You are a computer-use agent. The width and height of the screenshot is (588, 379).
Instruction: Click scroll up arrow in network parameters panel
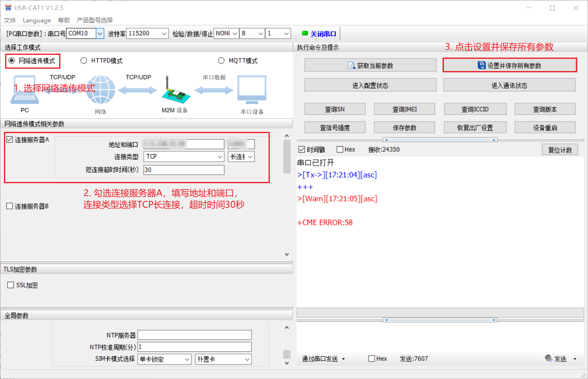287,136
